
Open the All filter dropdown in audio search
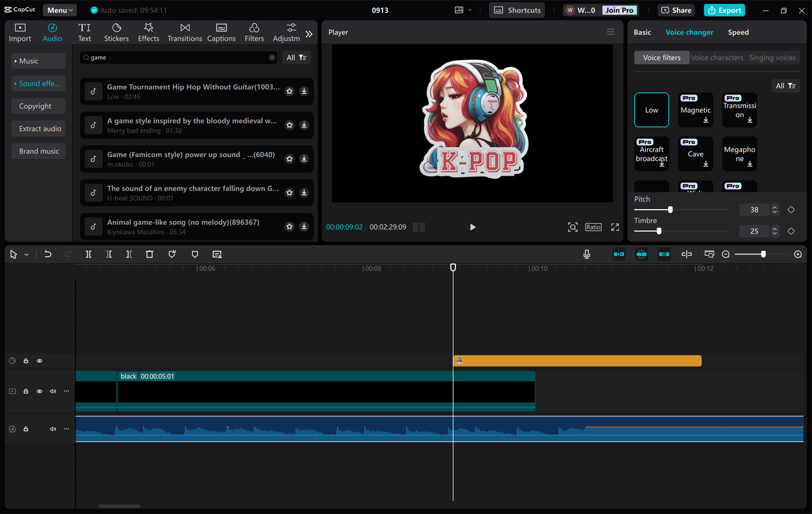tap(296, 57)
